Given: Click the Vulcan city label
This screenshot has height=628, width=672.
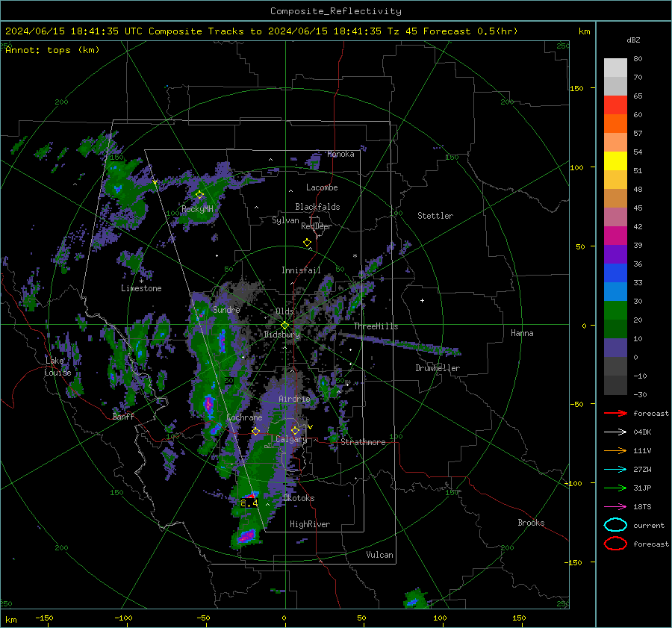Looking at the screenshot, I should pyautogui.click(x=379, y=555).
